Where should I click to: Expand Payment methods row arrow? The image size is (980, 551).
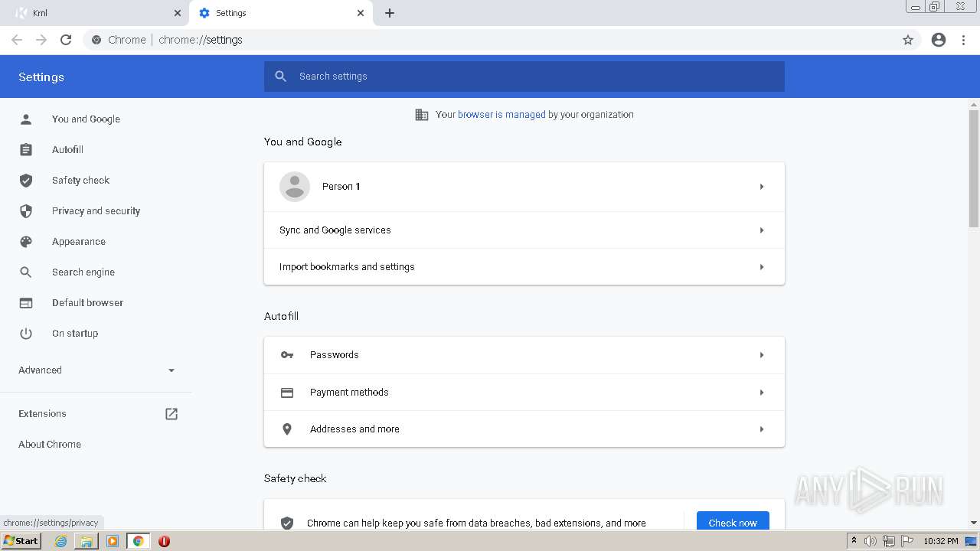pyautogui.click(x=762, y=393)
